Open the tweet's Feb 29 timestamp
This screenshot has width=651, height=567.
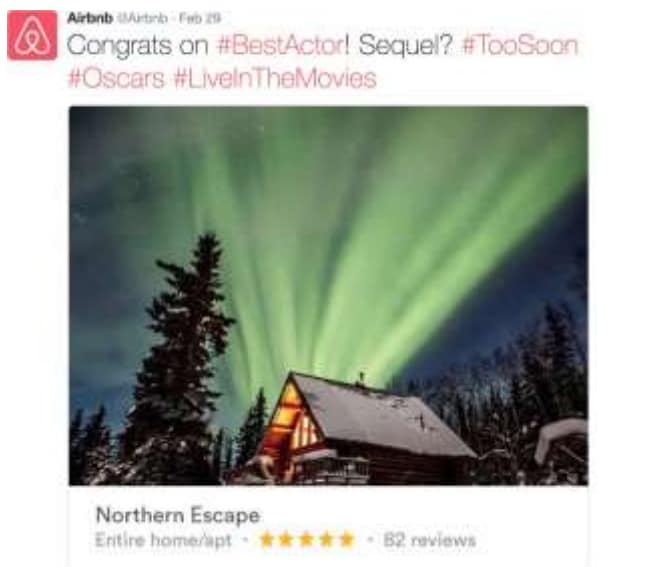coord(199,18)
